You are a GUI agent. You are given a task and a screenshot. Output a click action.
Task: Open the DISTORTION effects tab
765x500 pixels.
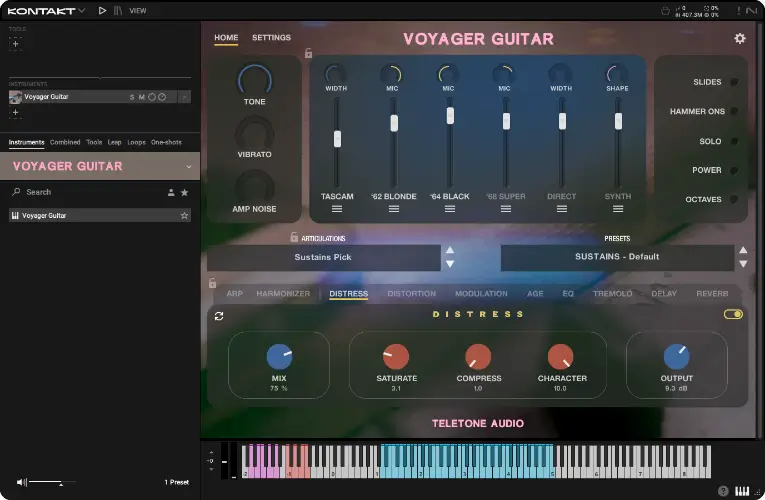(x=411, y=294)
